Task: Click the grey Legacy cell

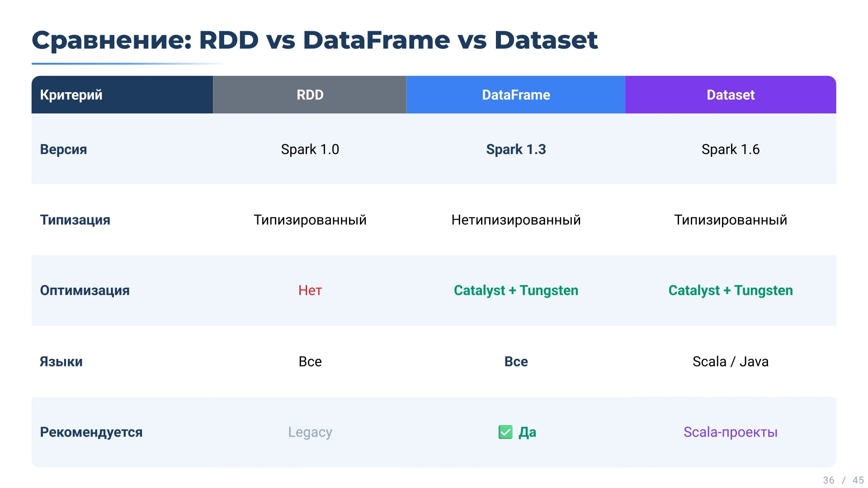Action: (x=310, y=432)
